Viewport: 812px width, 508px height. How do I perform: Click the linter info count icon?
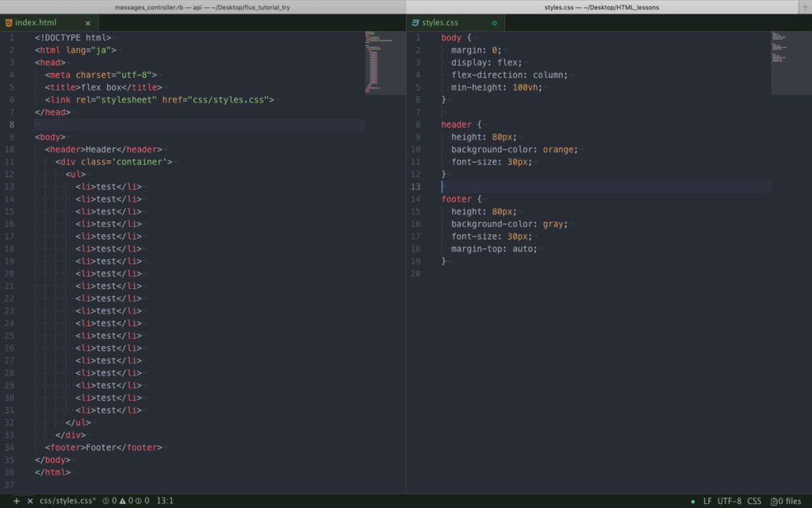[x=138, y=501]
